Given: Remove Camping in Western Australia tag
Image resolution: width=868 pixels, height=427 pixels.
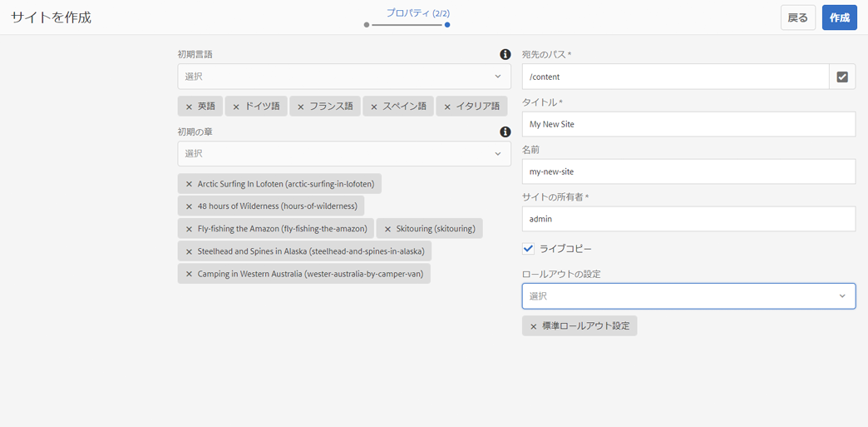Looking at the screenshot, I should (x=190, y=274).
